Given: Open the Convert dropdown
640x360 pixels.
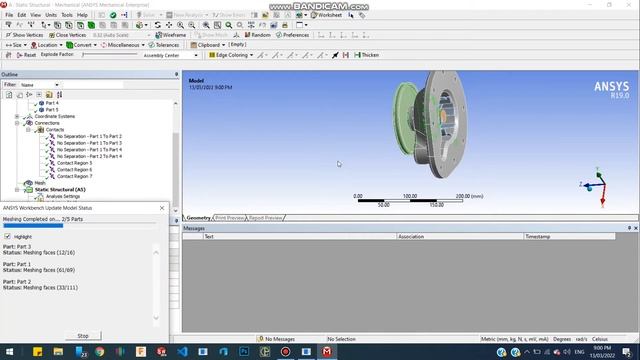Looking at the screenshot, I should pos(82,45).
